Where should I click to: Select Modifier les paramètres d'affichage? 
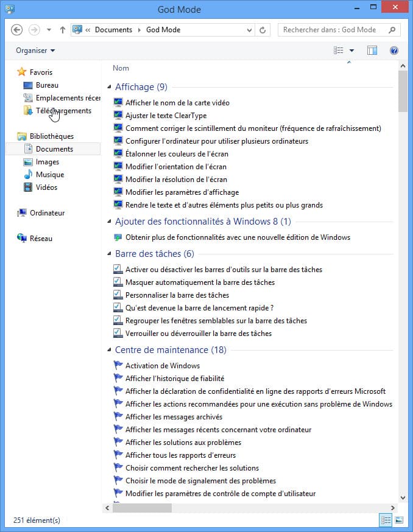click(182, 192)
